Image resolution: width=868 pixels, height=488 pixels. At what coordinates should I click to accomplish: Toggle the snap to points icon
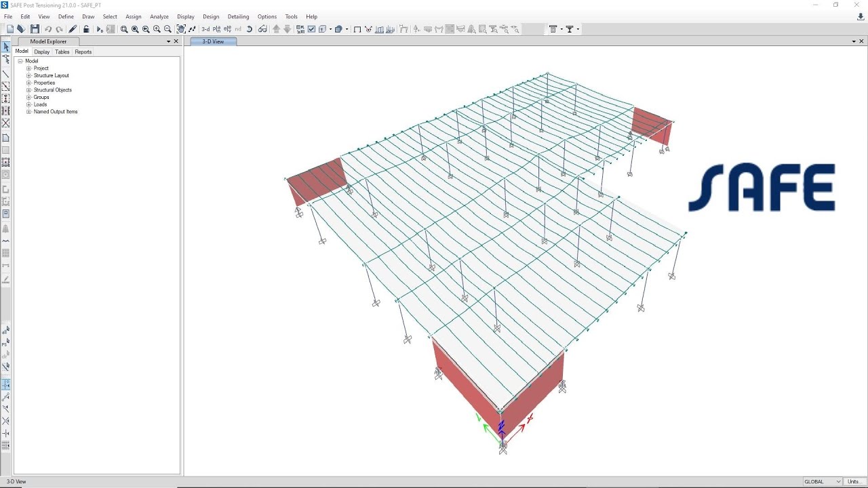point(6,384)
